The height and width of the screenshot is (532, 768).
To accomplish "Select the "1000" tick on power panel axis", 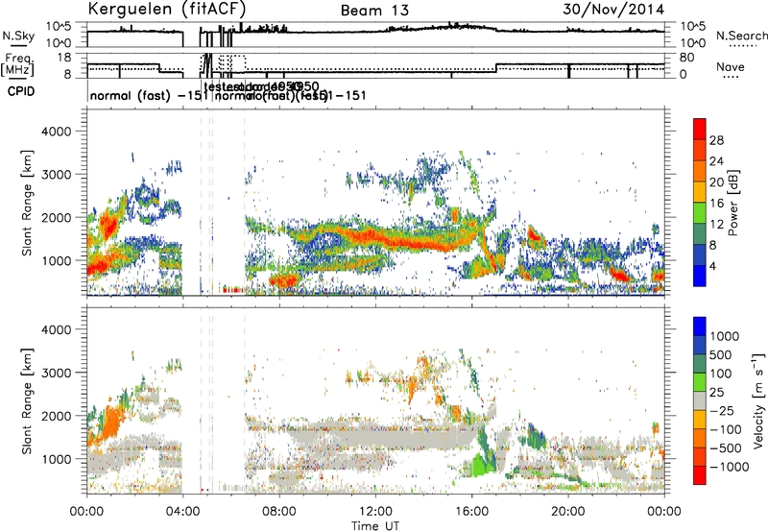I will 56,260.
